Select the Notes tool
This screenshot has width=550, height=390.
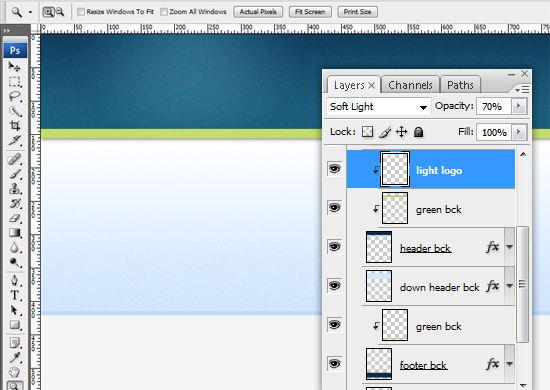14,343
